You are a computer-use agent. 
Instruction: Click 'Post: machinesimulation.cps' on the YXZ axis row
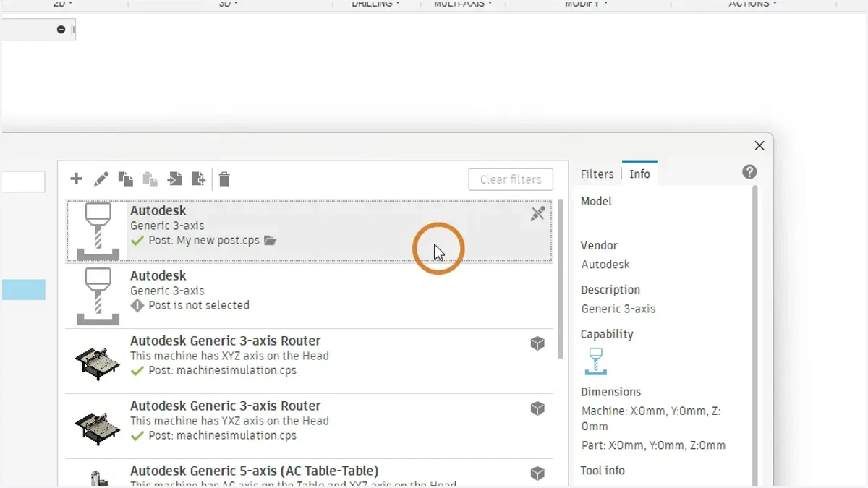[222, 435]
